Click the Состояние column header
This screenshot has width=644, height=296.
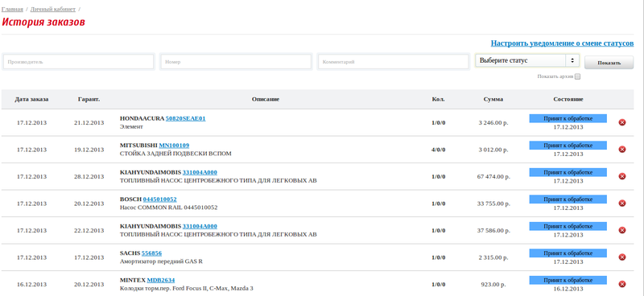[568, 100]
